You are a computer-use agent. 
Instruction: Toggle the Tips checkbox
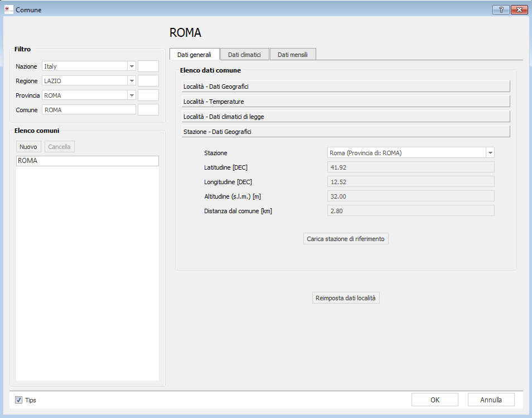coord(19,400)
